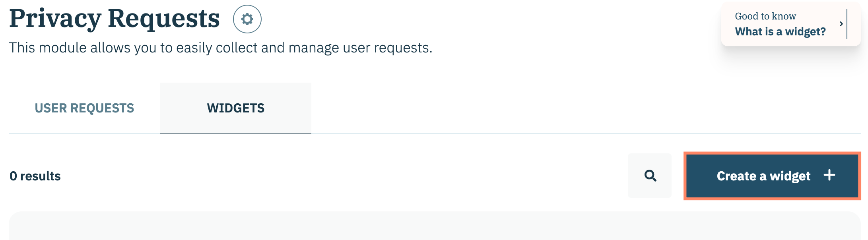Click the Privacy Requests page heading
Screen dimensions: 868x240
point(114,19)
